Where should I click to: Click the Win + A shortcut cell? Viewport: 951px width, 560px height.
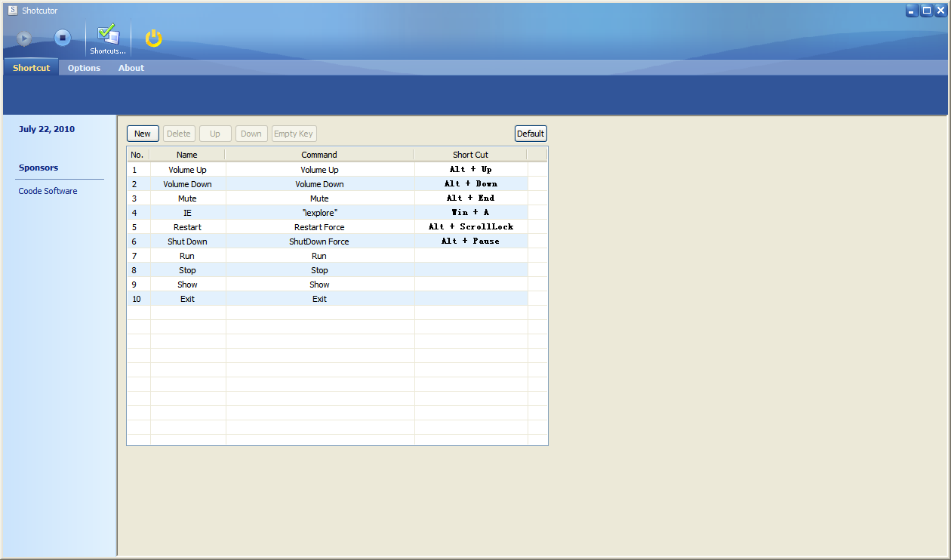(x=471, y=213)
